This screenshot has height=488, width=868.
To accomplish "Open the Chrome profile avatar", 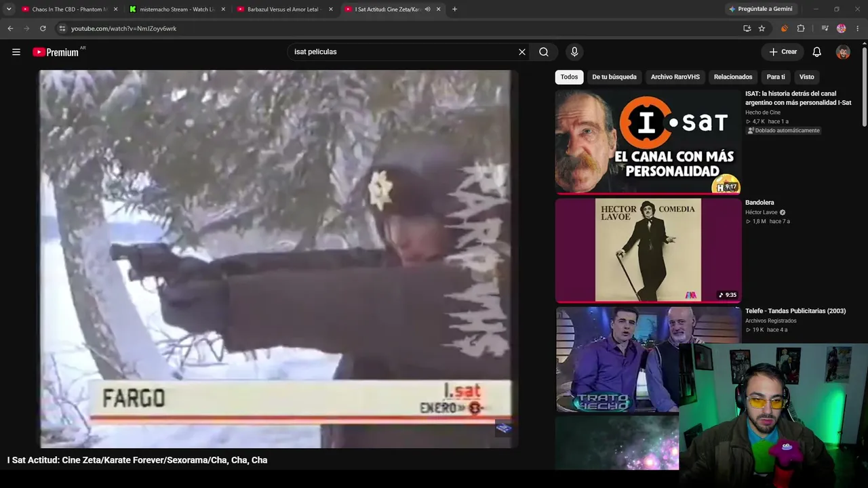I will [x=842, y=28].
